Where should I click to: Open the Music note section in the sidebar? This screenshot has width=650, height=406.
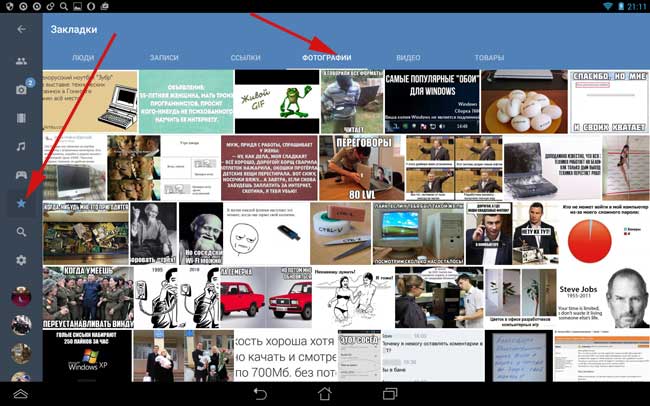[x=21, y=146]
